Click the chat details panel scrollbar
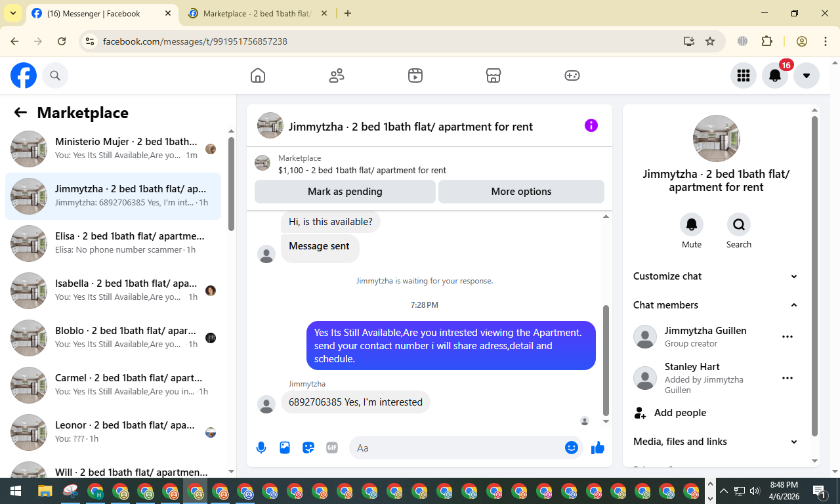The image size is (840, 504). tap(815, 276)
